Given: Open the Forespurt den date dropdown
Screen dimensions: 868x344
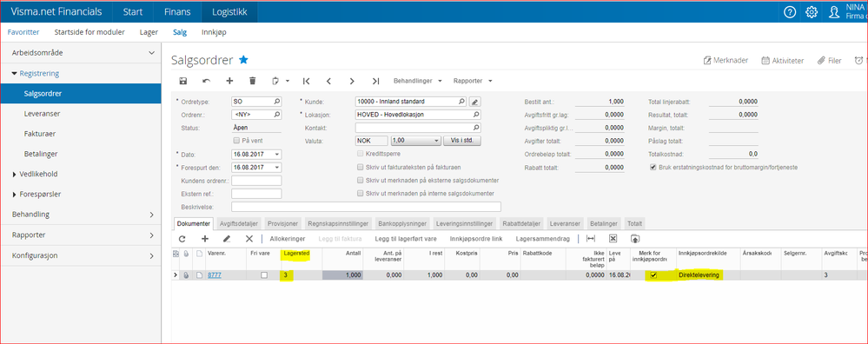Looking at the screenshot, I should (x=277, y=168).
